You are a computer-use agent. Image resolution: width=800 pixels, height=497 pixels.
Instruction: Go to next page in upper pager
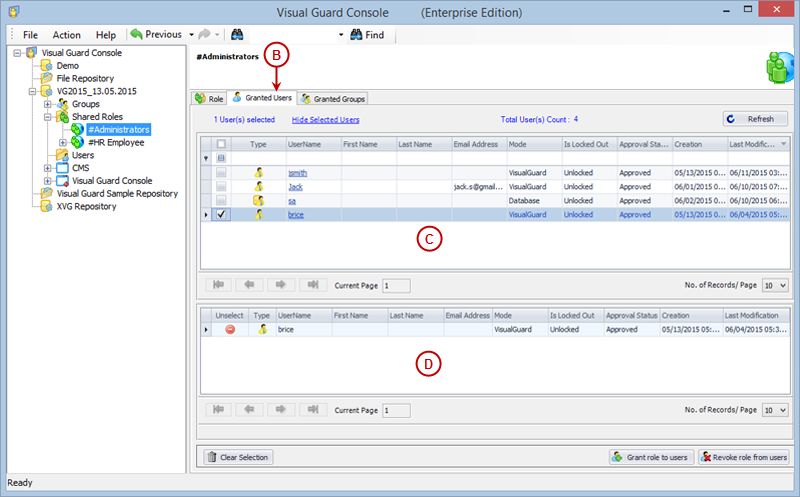[281, 285]
